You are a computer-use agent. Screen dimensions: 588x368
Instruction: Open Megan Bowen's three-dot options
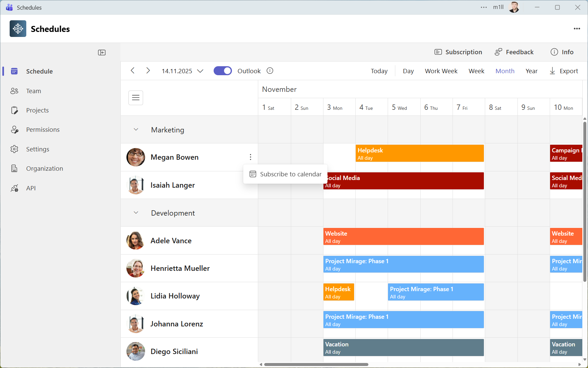pos(250,157)
